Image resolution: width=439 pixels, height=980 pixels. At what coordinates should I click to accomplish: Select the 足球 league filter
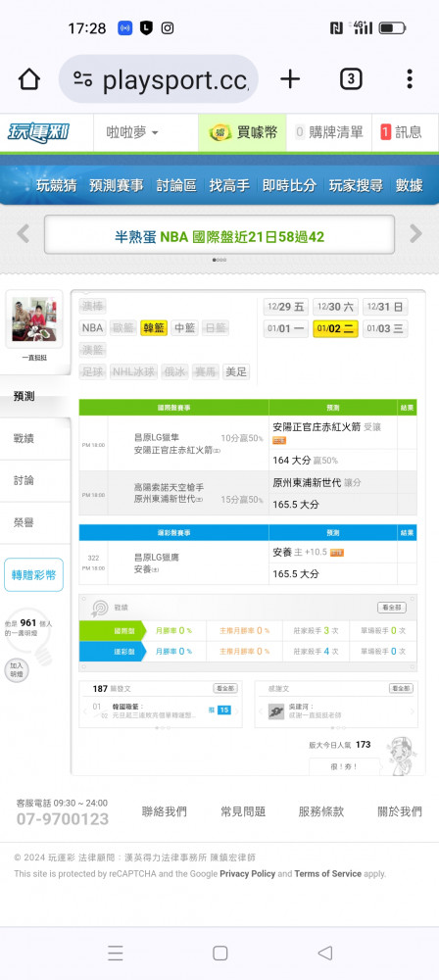[92, 371]
